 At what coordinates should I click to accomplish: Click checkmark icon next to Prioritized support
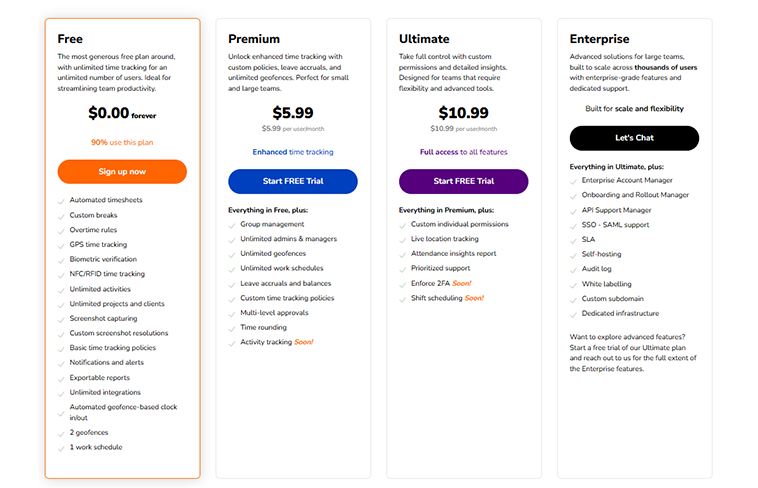(x=403, y=269)
